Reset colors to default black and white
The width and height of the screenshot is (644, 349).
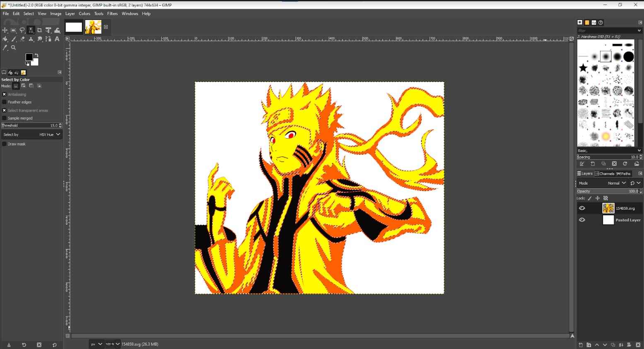tap(27, 64)
